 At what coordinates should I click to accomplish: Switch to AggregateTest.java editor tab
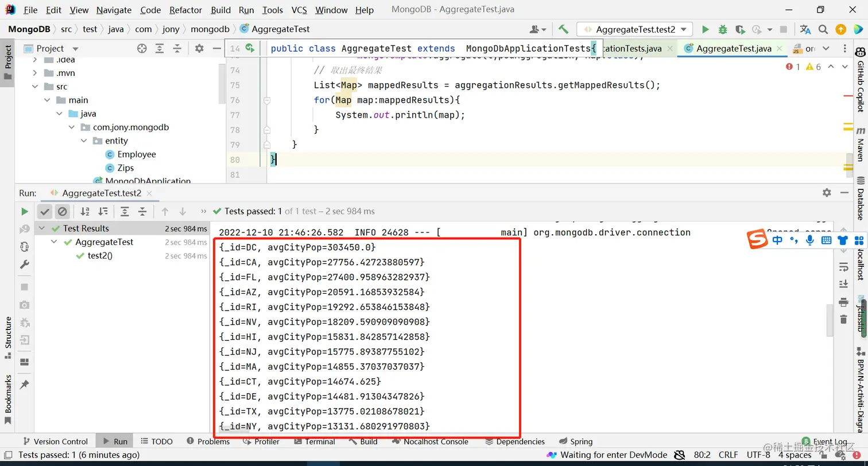(x=733, y=49)
